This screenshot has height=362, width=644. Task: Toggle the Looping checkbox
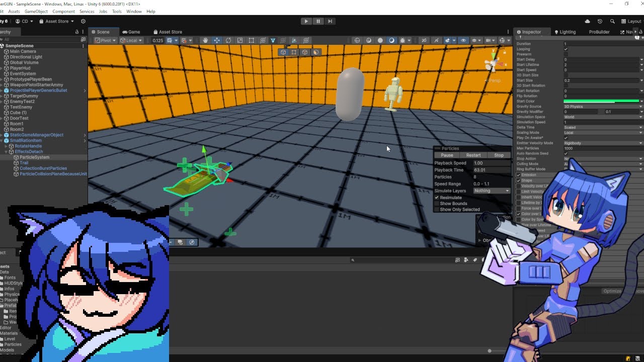566,49
